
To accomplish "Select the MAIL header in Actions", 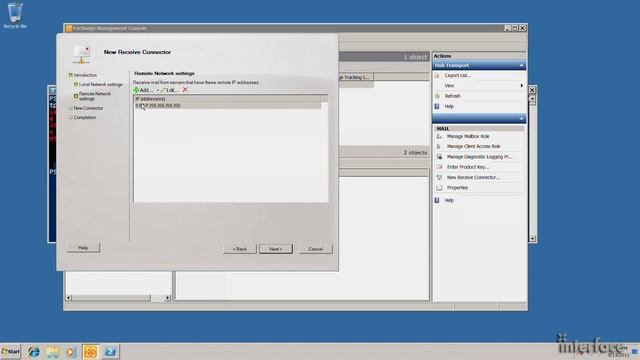I will 479,129.
